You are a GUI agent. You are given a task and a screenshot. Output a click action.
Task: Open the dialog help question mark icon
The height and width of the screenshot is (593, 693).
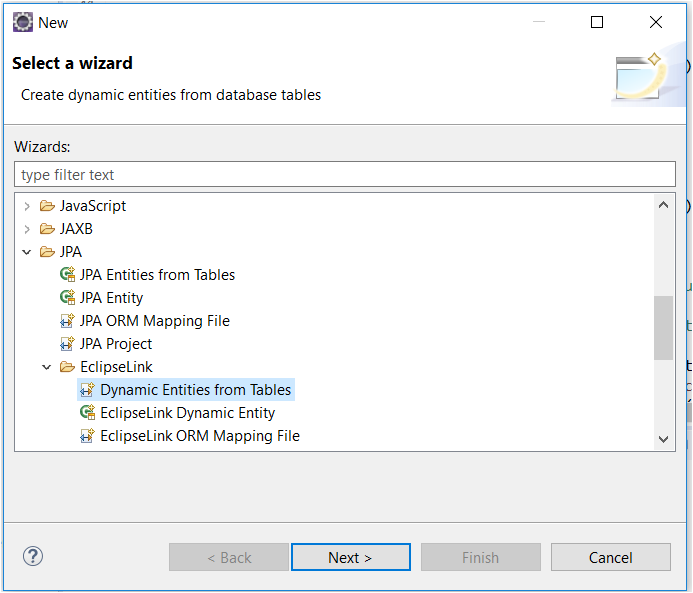tap(33, 557)
